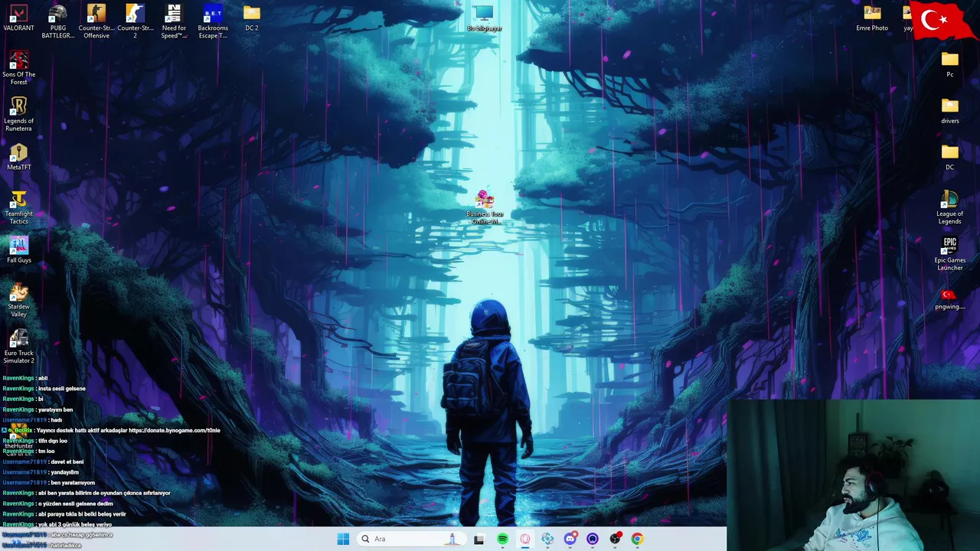The height and width of the screenshot is (551, 980).
Task: Open the blue chain-link app in the taskbar
Action: pyautogui.click(x=547, y=539)
